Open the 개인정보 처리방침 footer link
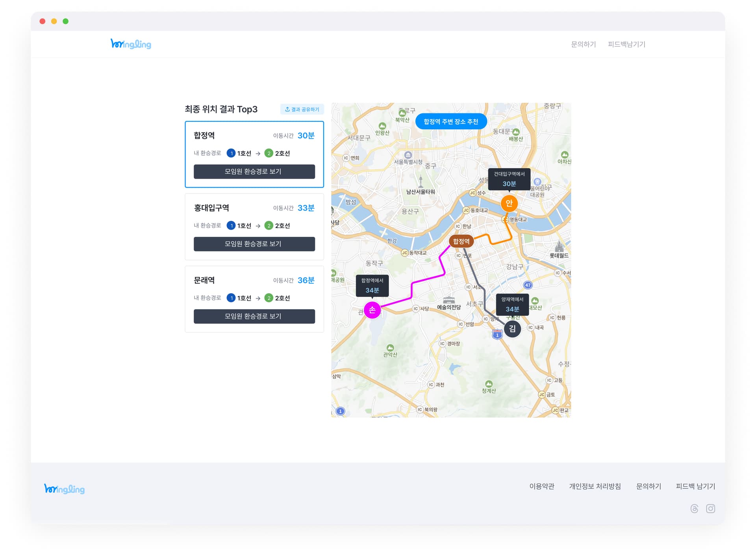 click(595, 486)
